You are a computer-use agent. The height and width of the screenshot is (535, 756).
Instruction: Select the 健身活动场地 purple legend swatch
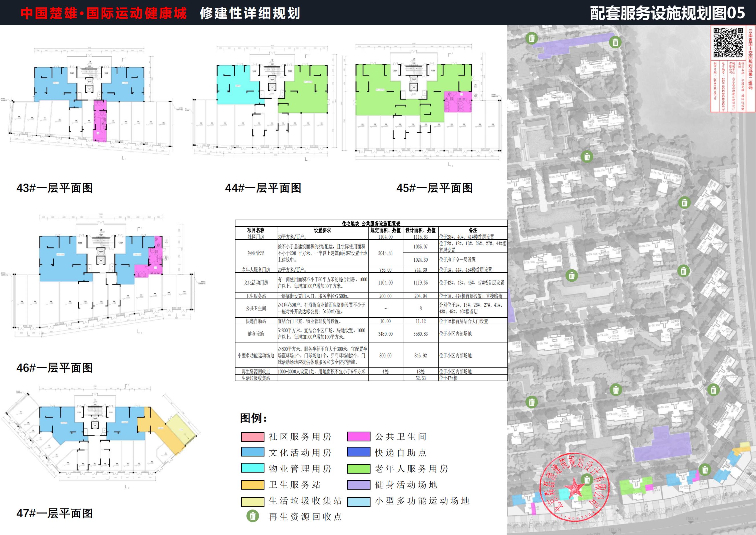[x=359, y=485]
